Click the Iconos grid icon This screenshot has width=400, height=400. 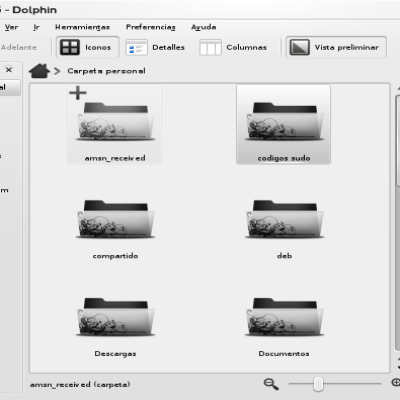point(70,47)
